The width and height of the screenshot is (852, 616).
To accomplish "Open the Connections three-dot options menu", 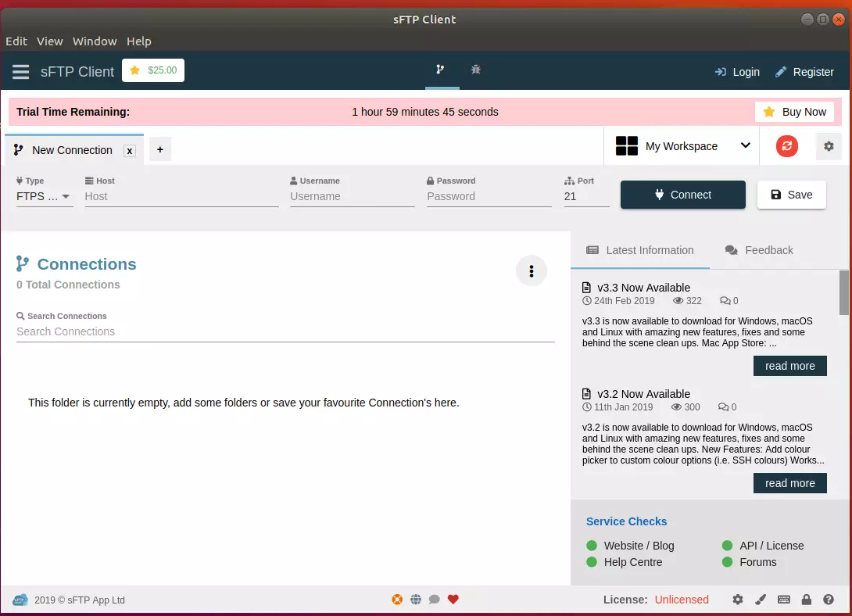I will [x=532, y=271].
